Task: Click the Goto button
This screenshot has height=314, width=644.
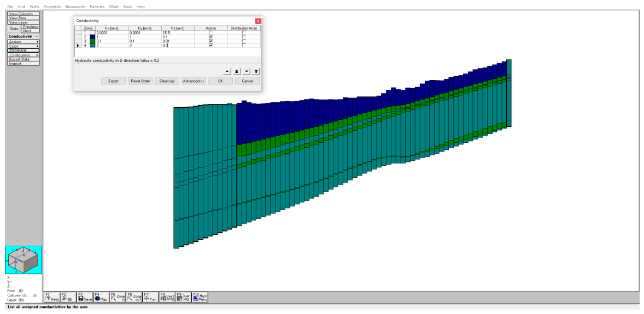Action: click(x=14, y=29)
